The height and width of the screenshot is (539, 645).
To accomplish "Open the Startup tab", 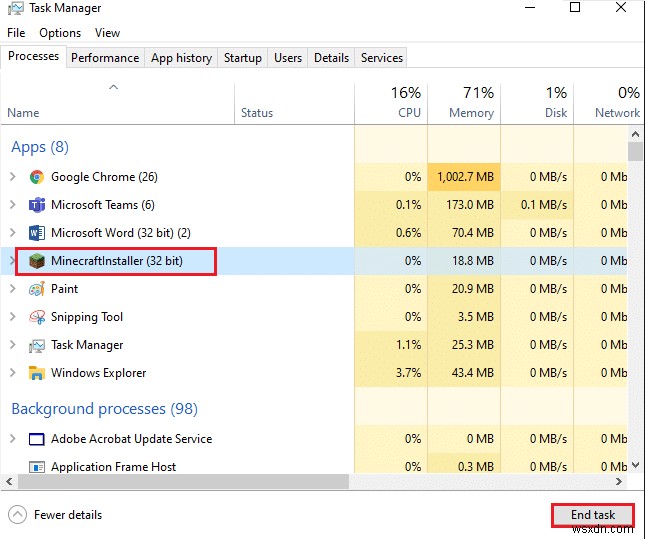I will tap(242, 58).
